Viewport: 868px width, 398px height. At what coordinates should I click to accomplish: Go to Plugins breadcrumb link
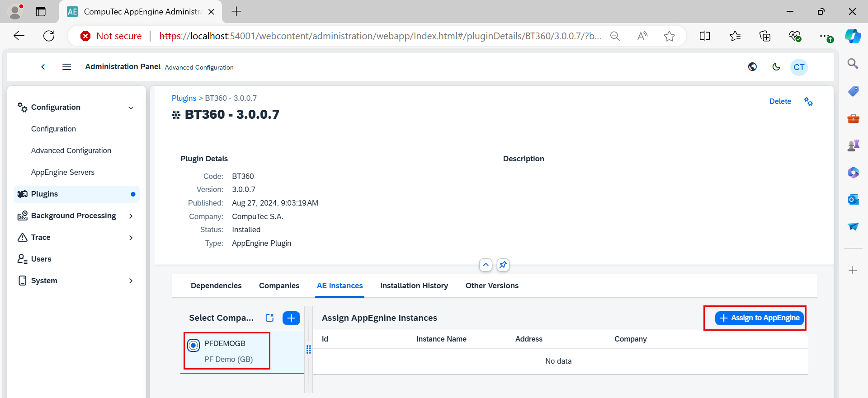click(184, 98)
